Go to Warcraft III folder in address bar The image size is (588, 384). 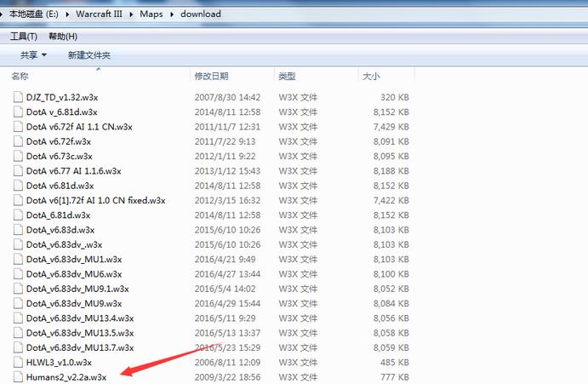99,14
